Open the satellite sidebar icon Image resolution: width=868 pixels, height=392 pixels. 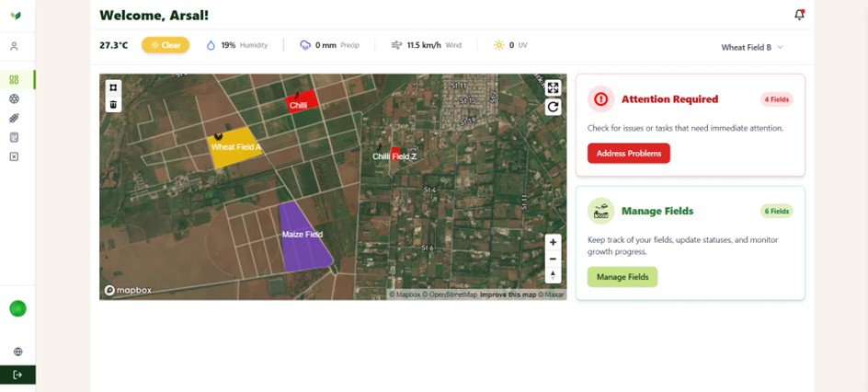click(15, 118)
